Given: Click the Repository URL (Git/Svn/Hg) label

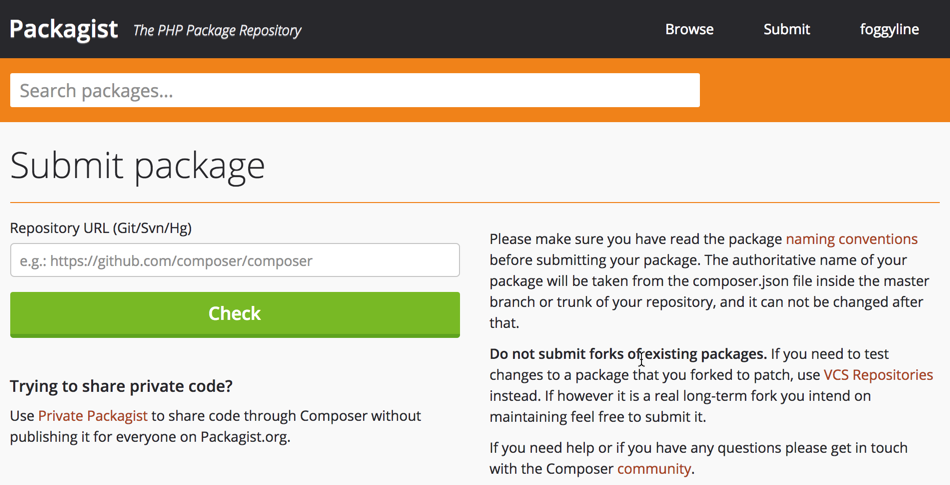Looking at the screenshot, I should click(101, 228).
